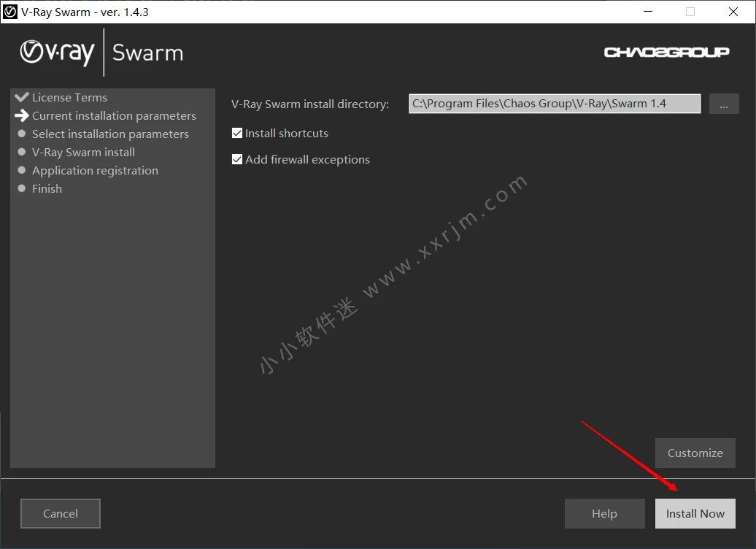Image resolution: width=756 pixels, height=549 pixels.
Task: Click the Finish step bullet icon
Action: point(22,188)
